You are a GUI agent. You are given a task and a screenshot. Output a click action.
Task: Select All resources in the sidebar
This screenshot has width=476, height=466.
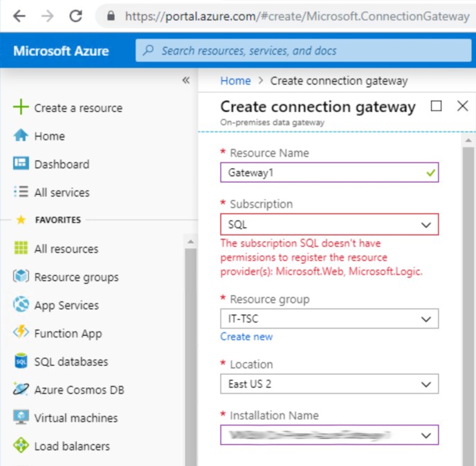coord(66,249)
